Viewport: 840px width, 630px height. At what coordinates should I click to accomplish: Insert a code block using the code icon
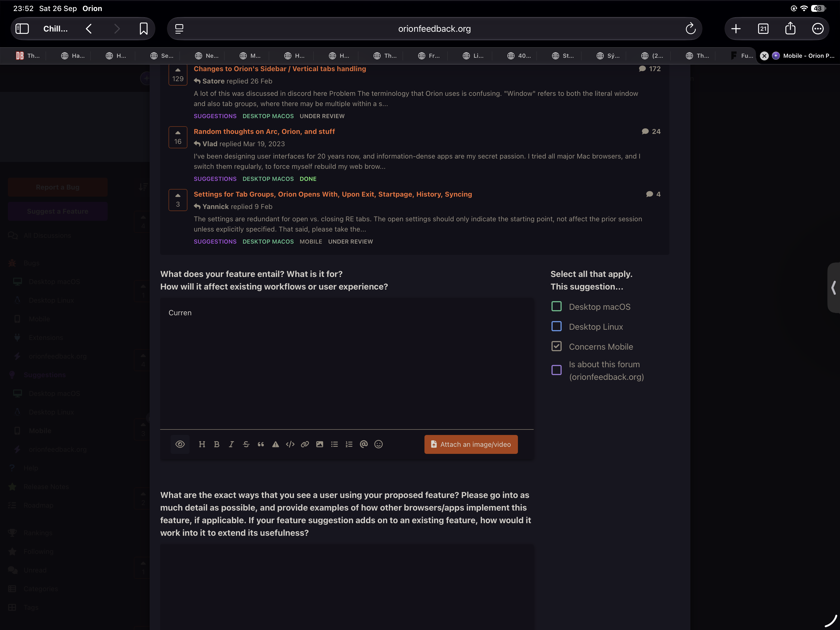point(290,444)
